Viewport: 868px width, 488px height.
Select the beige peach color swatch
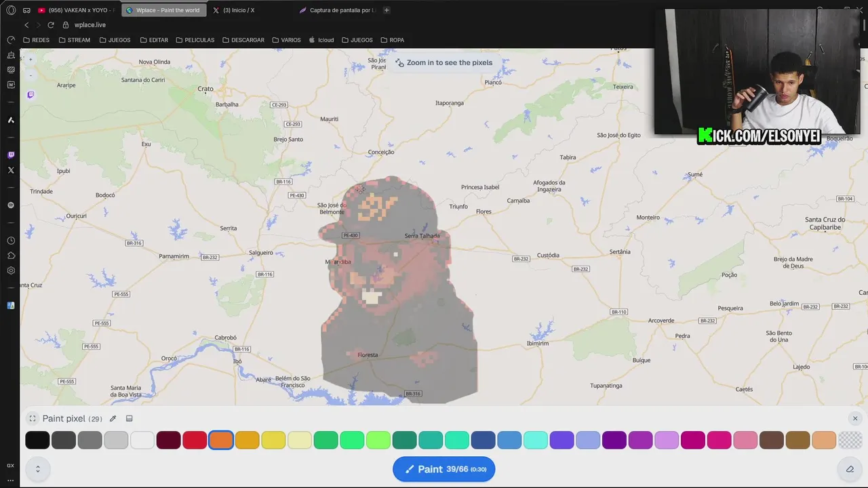coord(824,440)
